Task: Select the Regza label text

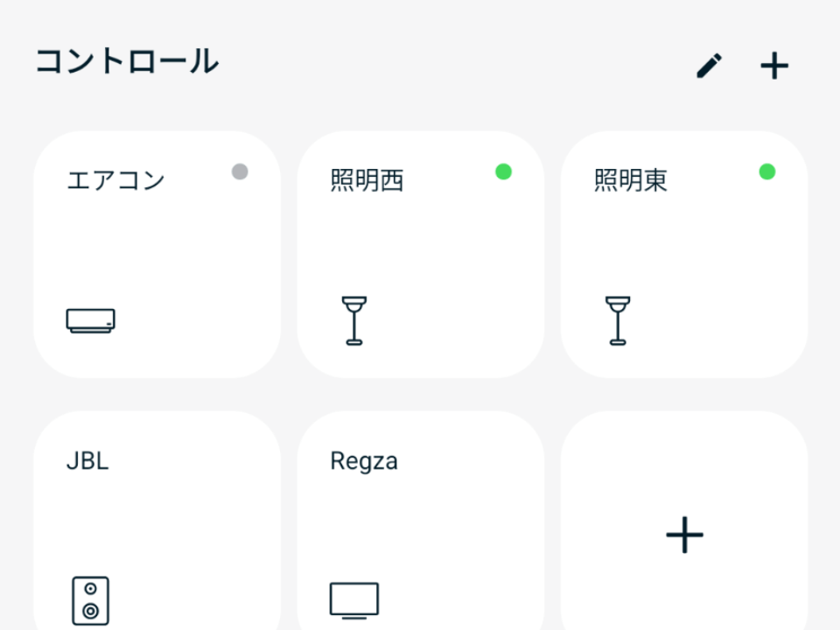Action: [364, 461]
